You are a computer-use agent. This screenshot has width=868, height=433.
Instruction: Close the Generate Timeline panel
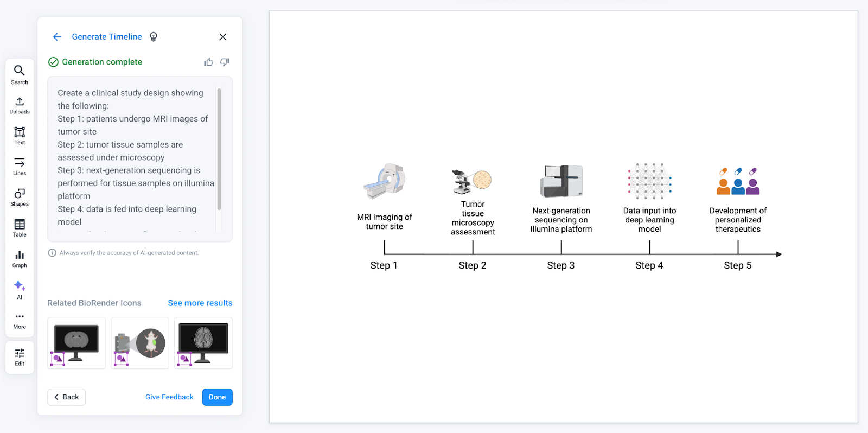click(222, 37)
